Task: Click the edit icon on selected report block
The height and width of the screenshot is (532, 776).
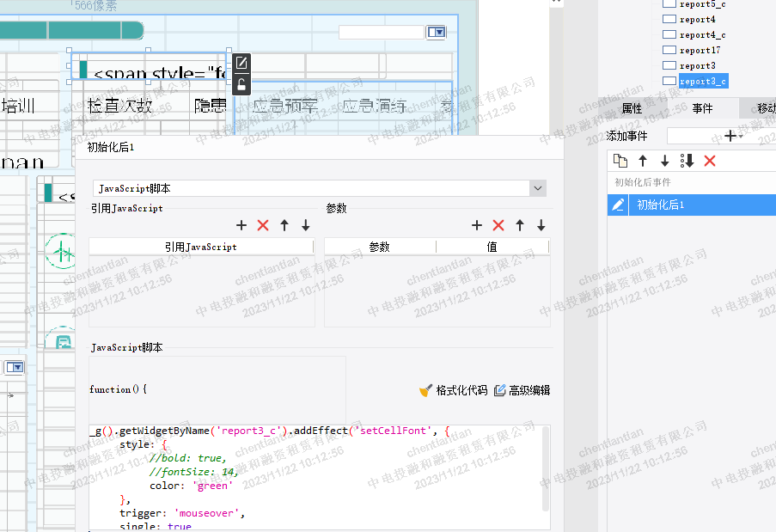Action: coord(241,64)
